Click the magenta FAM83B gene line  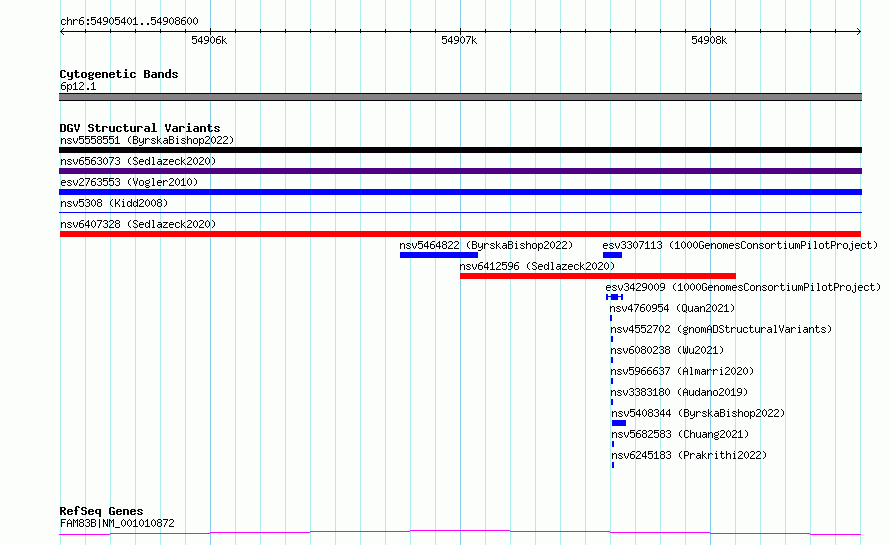tap(460, 533)
